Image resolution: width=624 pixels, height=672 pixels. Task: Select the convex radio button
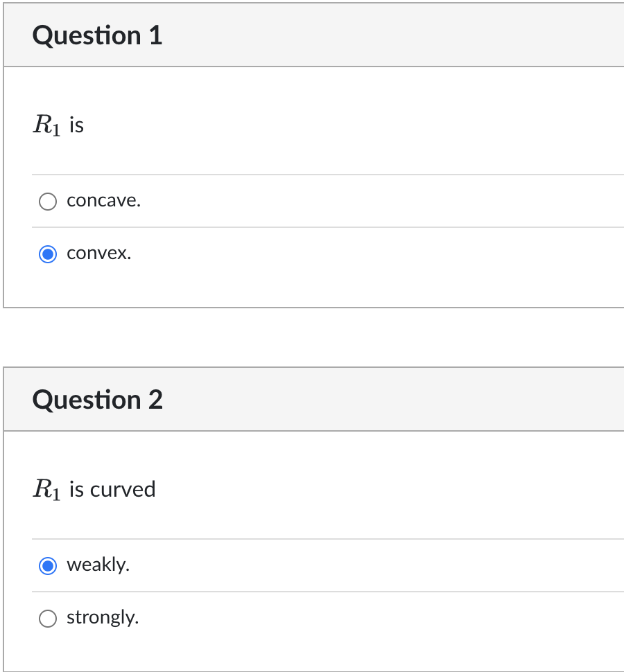tap(48, 254)
